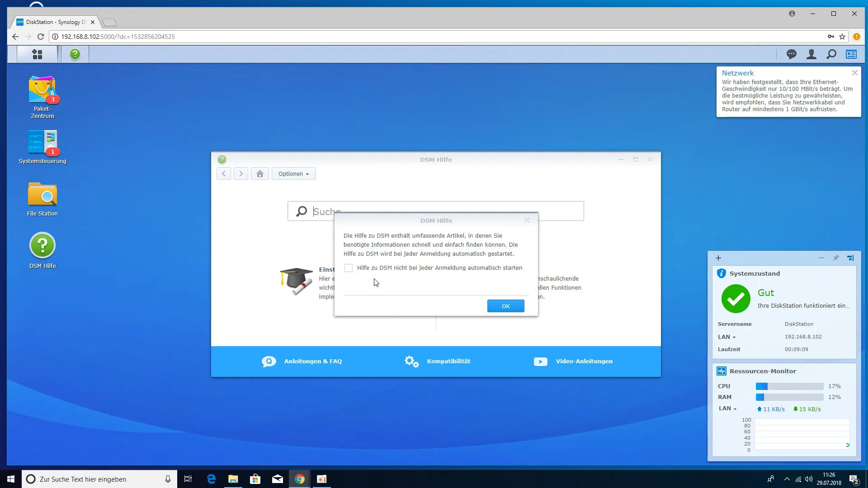The width and height of the screenshot is (868, 488).
Task: Select the DiskStation browser tab
Action: (55, 22)
